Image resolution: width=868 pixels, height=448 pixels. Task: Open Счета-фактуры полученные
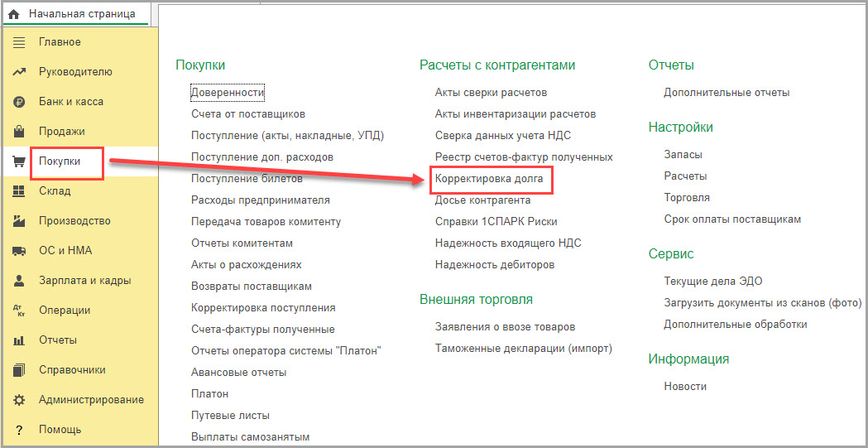point(263,330)
